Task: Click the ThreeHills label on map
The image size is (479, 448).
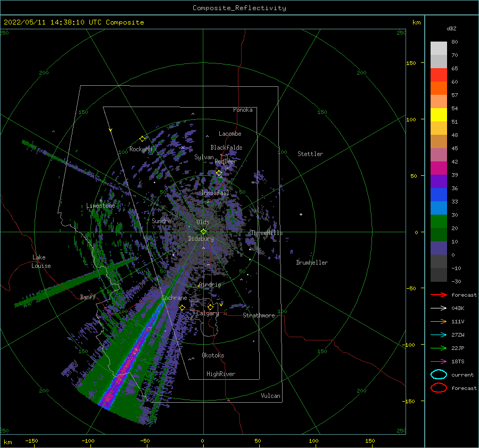Action: pos(267,233)
